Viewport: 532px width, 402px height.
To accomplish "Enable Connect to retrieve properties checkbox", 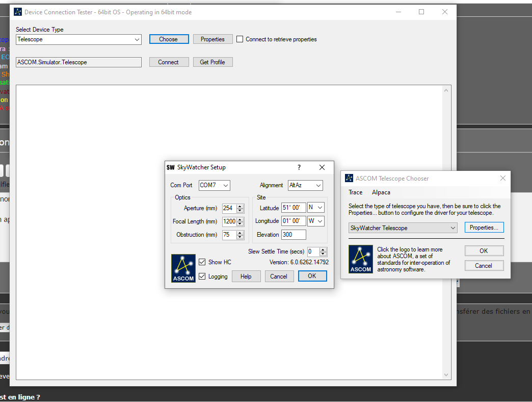I will tap(240, 39).
